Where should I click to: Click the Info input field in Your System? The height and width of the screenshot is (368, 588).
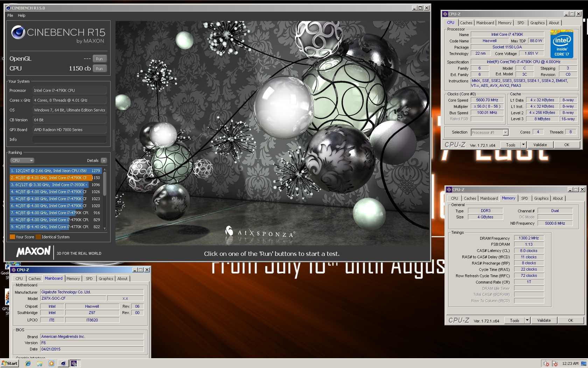(x=69, y=139)
